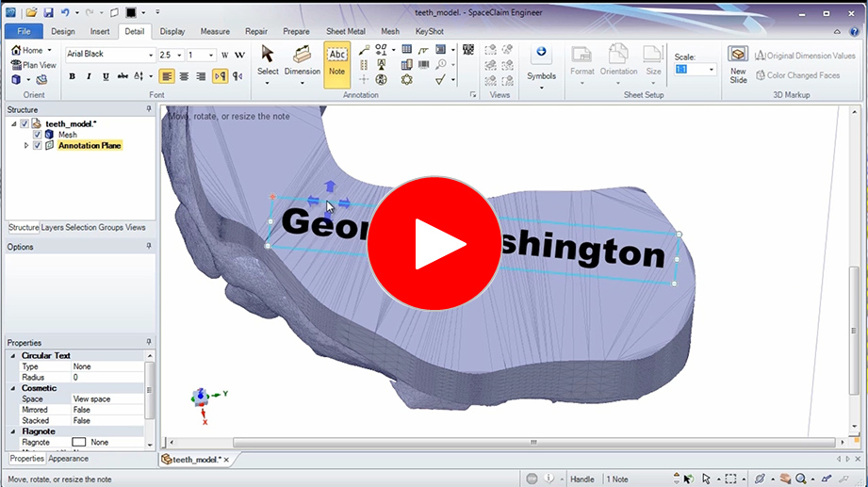
Task: Insert the surface finish symbol
Action: [440, 80]
